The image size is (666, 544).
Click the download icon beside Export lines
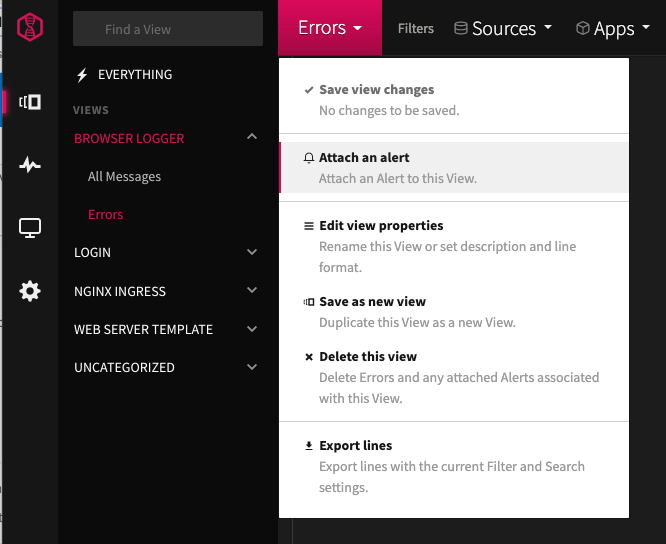click(x=309, y=445)
